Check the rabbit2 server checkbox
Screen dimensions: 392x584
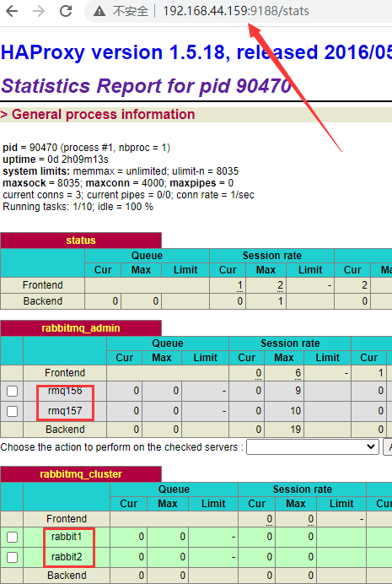pyautogui.click(x=13, y=557)
